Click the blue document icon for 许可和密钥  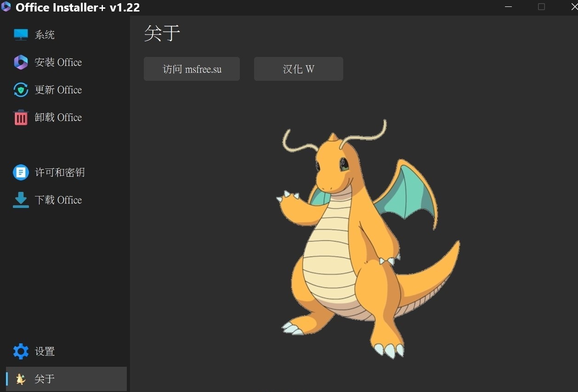[x=21, y=173]
